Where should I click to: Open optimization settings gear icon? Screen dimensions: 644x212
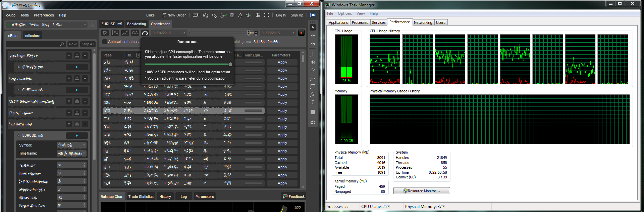tap(105, 33)
